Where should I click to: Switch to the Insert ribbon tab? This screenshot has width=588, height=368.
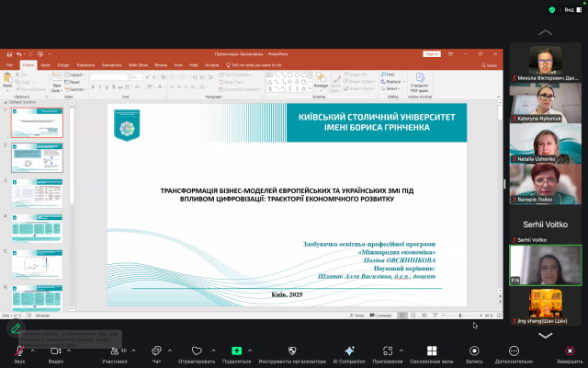(x=45, y=65)
